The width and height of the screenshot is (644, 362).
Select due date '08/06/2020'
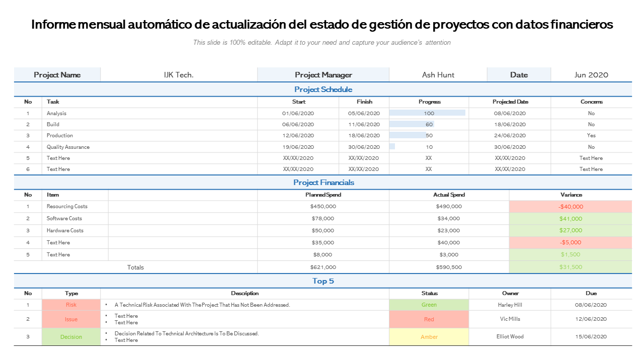click(x=591, y=305)
